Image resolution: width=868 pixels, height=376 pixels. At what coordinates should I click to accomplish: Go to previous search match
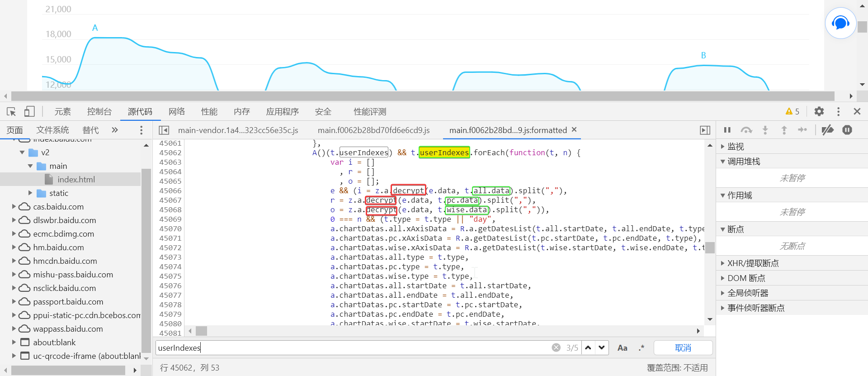(588, 347)
